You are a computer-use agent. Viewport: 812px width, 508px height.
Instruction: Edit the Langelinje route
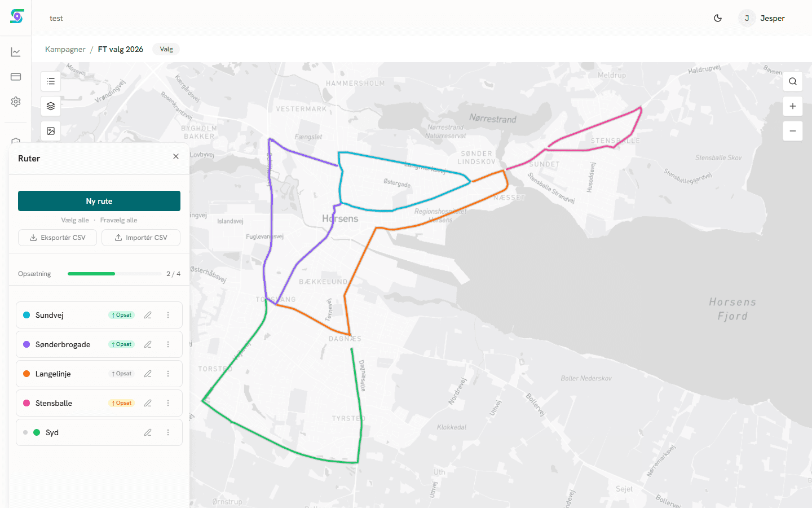148,374
